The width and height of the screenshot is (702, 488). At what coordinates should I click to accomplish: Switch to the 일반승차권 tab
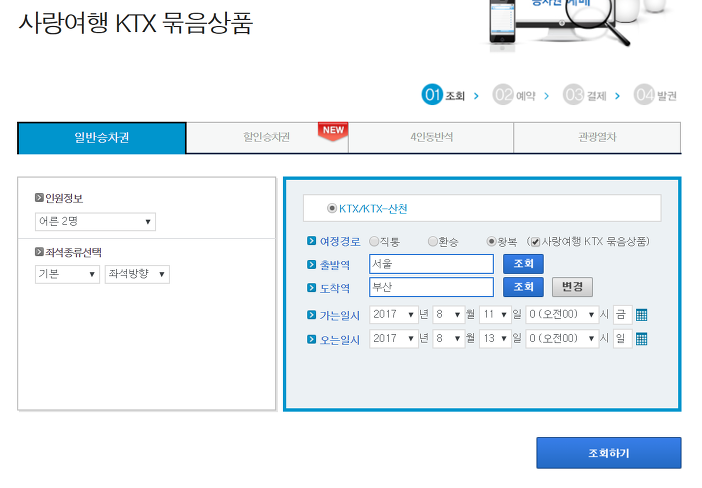click(x=102, y=138)
